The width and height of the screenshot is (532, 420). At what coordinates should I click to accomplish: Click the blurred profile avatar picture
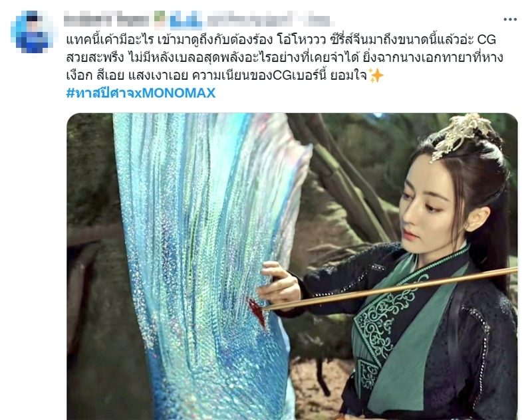click(32, 32)
